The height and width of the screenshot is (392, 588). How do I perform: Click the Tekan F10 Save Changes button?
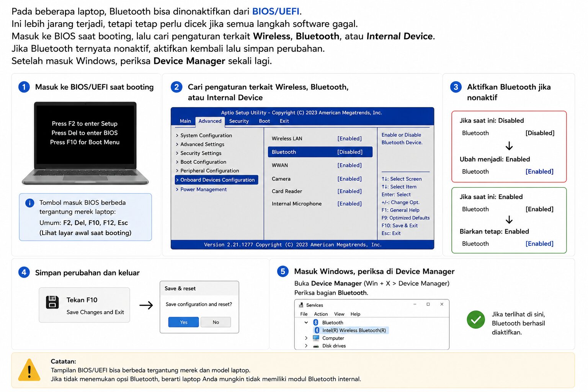(84, 305)
